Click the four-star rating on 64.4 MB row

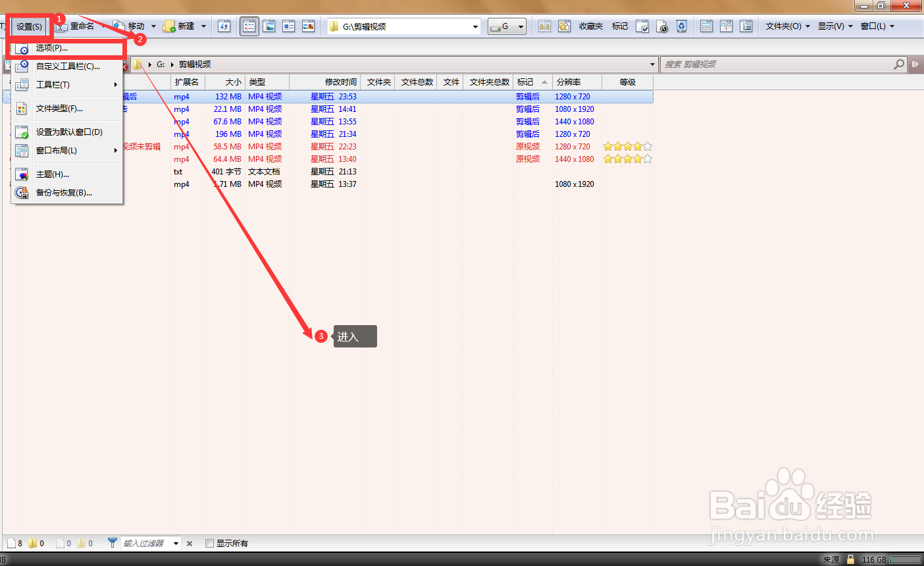[628, 159]
